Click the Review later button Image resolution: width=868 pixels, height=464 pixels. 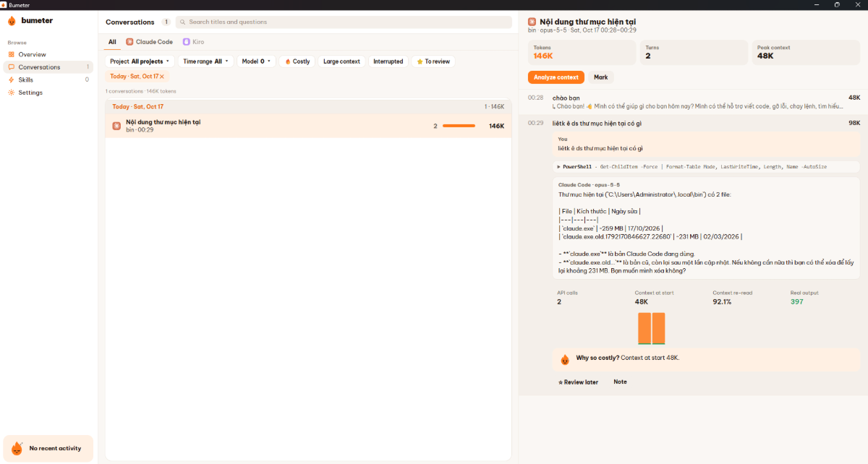coord(579,382)
